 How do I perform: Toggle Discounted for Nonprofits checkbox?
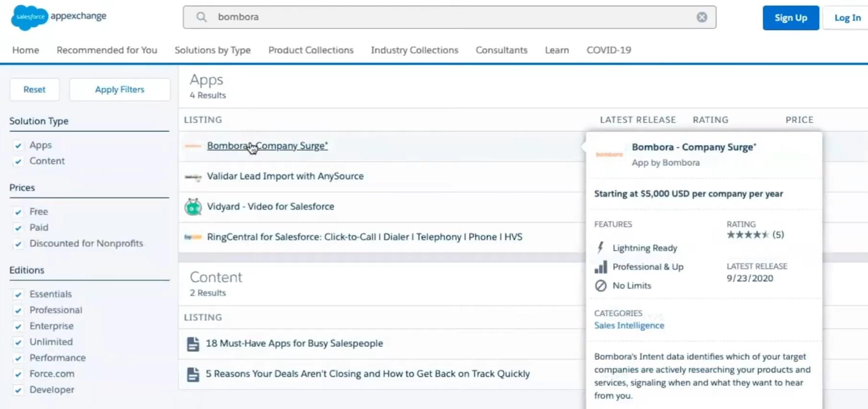(18, 244)
